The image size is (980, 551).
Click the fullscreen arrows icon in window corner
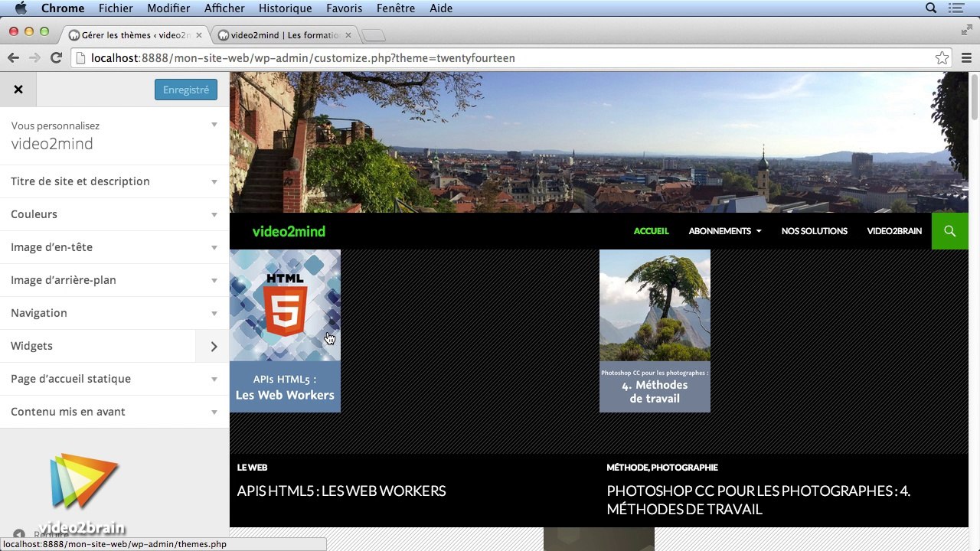(966, 31)
